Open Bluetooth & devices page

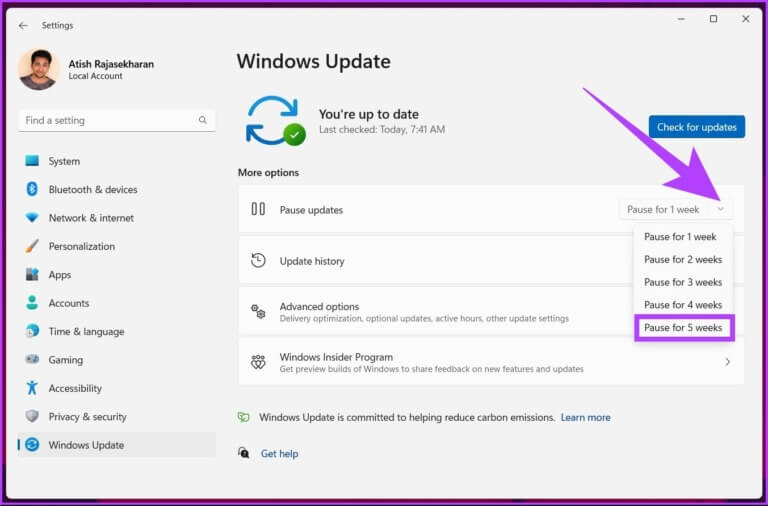pyautogui.click(x=117, y=190)
